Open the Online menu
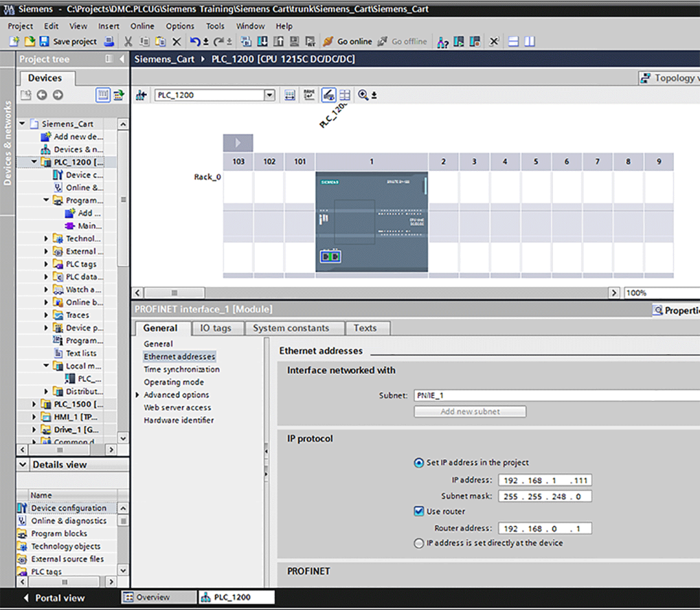Screen dimensions: 700x610 pos(142,26)
